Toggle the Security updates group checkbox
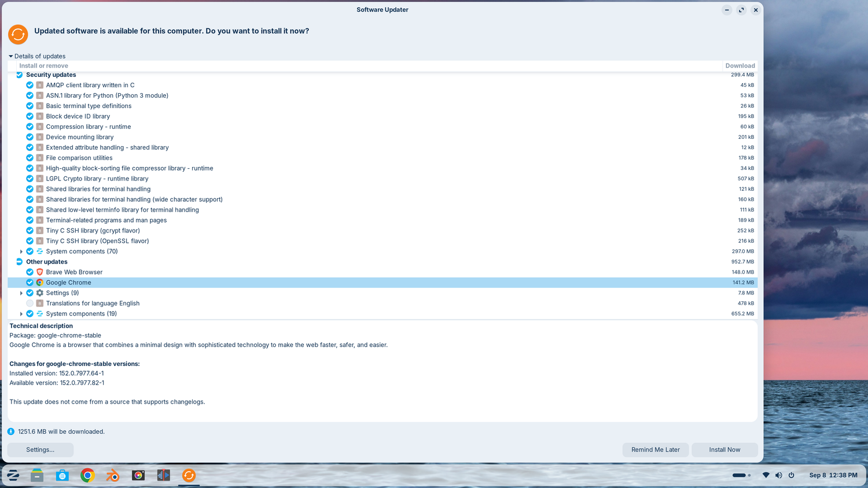Screen dimensions: 868x488 click(x=19, y=75)
